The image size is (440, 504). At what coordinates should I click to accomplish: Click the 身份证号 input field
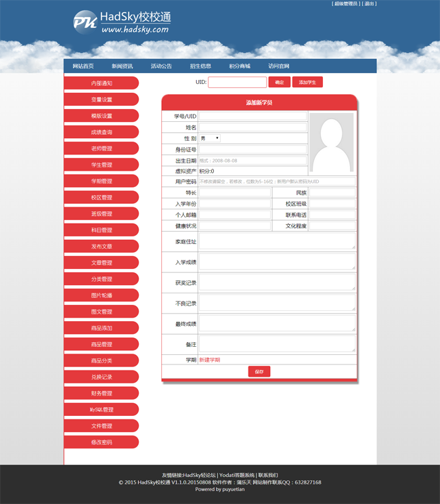tap(252, 150)
